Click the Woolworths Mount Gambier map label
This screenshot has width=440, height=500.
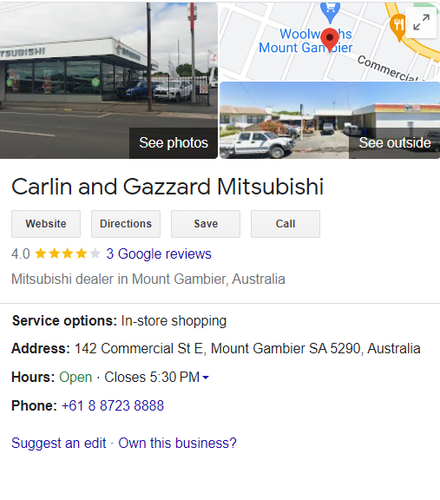coord(306,41)
